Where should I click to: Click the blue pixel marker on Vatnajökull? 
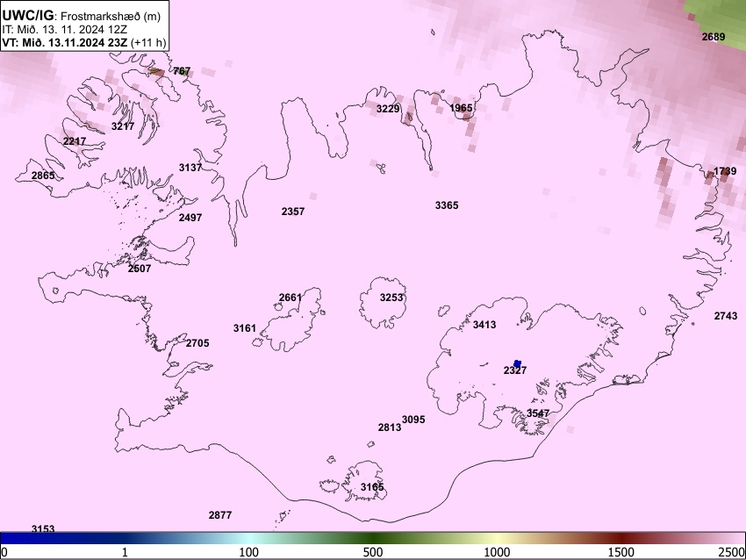(x=518, y=364)
